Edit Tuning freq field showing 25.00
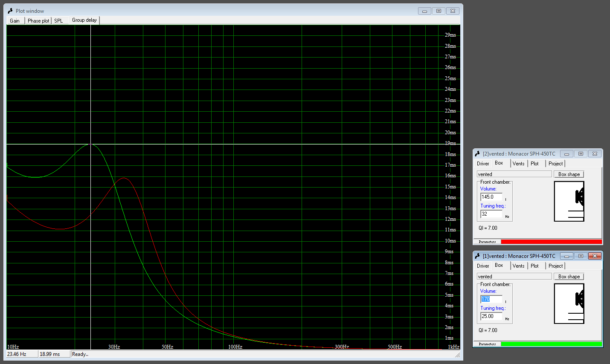Screen dimensions: 610x364 click(x=491, y=316)
